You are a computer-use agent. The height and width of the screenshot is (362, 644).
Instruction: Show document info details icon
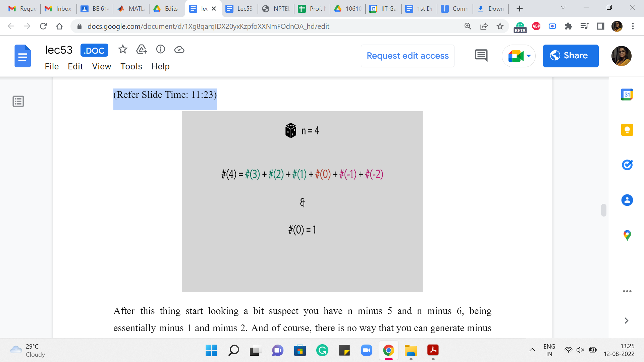(161, 50)
